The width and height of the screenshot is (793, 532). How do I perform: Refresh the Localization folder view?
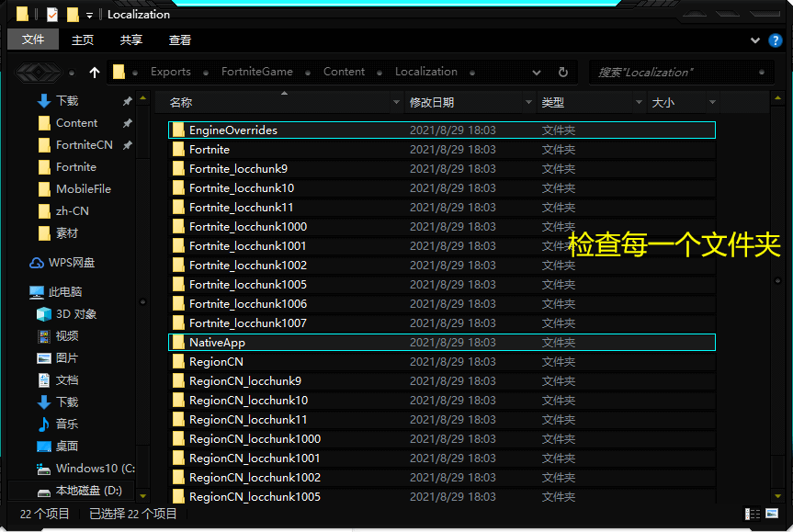[563, 73]
